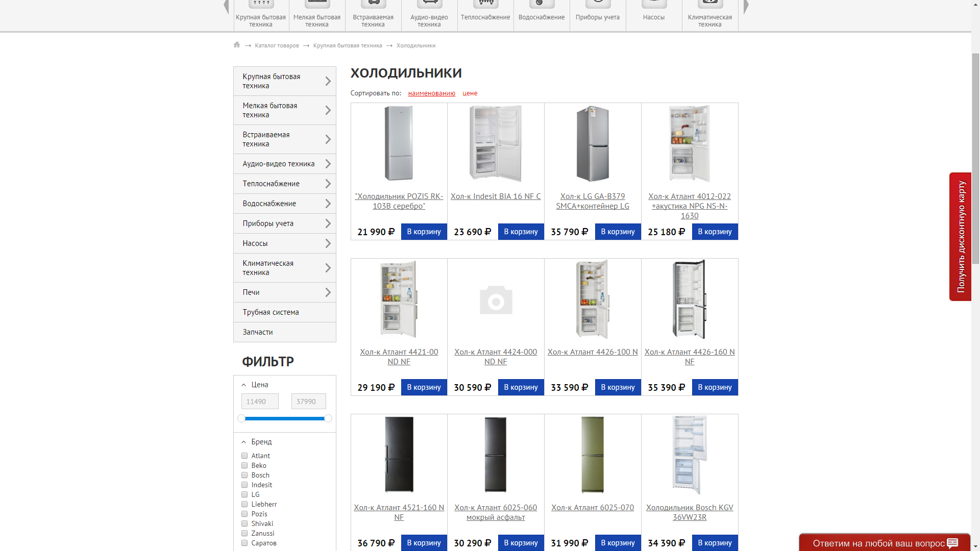Collapse the Цена filter section

pos(244,385)
